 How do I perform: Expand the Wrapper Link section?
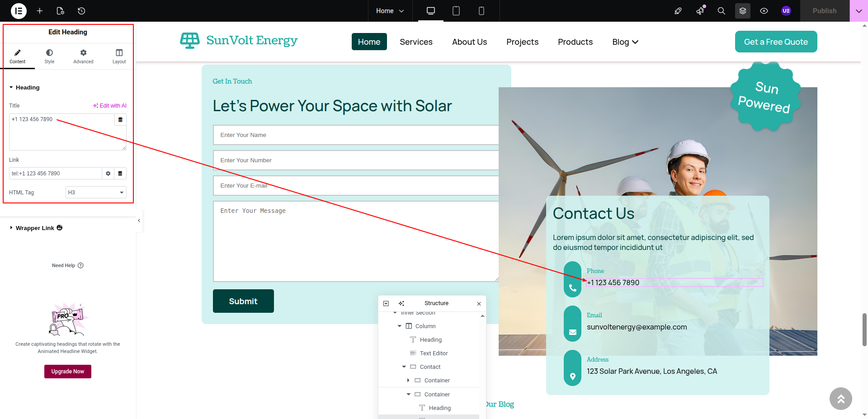[x=34, y=228]
